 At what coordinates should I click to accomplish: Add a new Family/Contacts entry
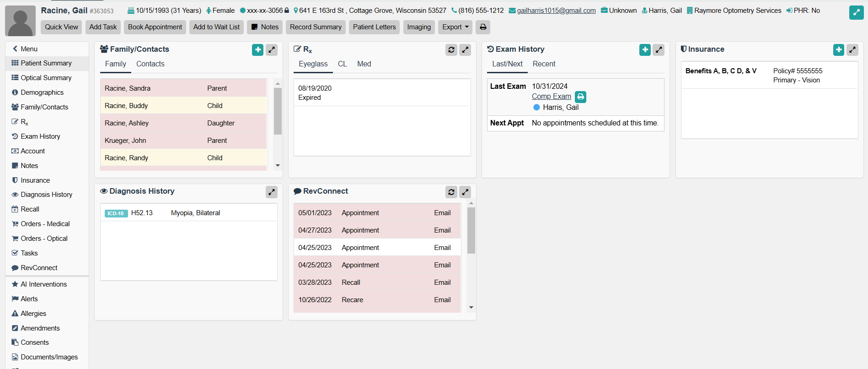[x=257, y=50]
